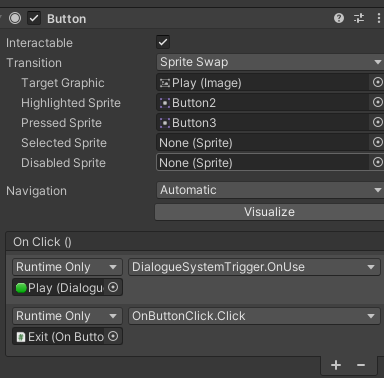Click the Target Graphic label

coord(63,83)
